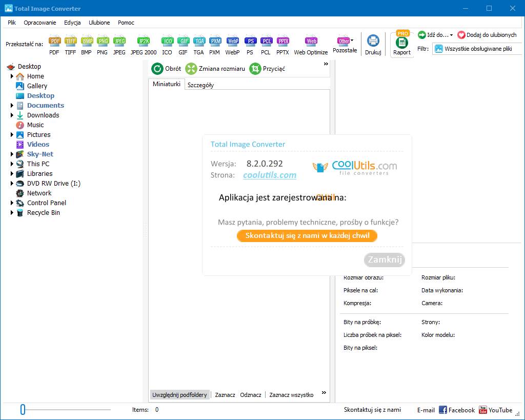Open the Edycja menu
The height and width of the screenshot is (420, 525).
click(x=72, y=23)
